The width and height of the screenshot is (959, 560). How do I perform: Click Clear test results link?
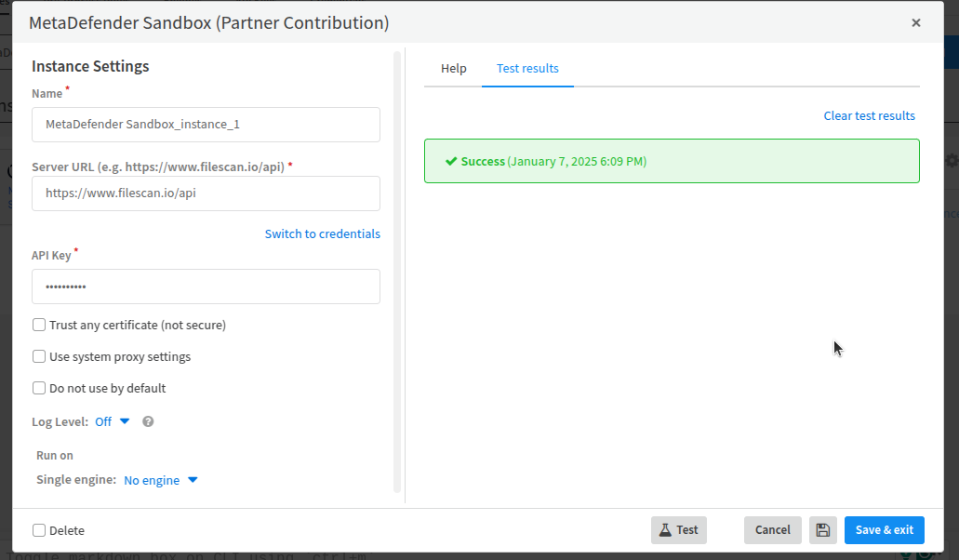coord(869,115)
